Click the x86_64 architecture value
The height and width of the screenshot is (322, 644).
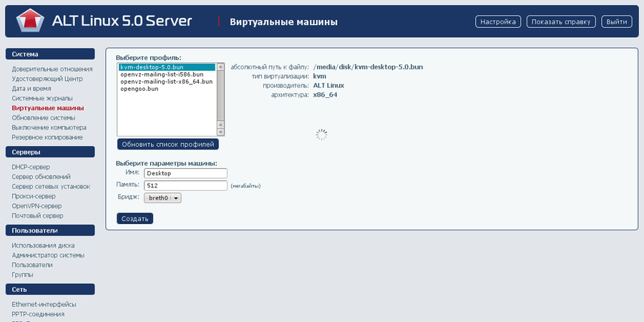[326, 95]
